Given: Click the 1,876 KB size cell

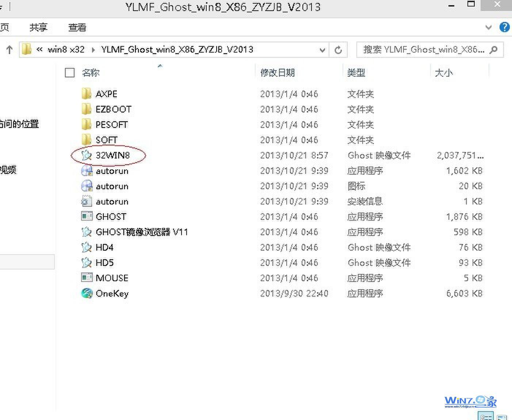Looking at the screenshot, I should point(464,217).
